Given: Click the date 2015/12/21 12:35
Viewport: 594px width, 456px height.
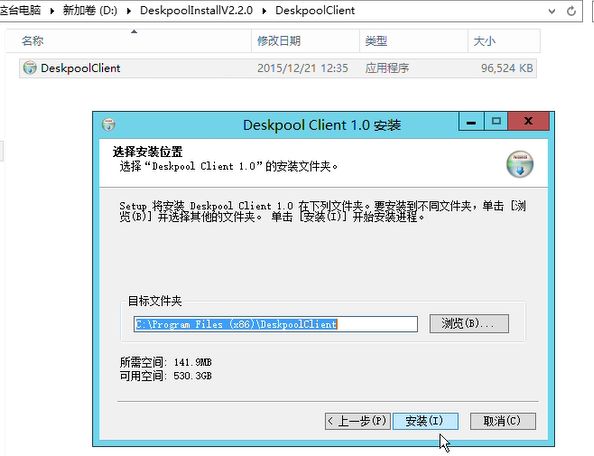Looking at the screenshot, I should click(302, 68).
